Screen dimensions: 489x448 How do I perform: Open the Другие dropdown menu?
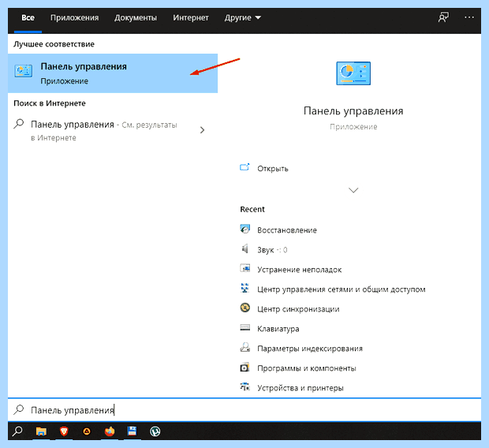(243, 18)
